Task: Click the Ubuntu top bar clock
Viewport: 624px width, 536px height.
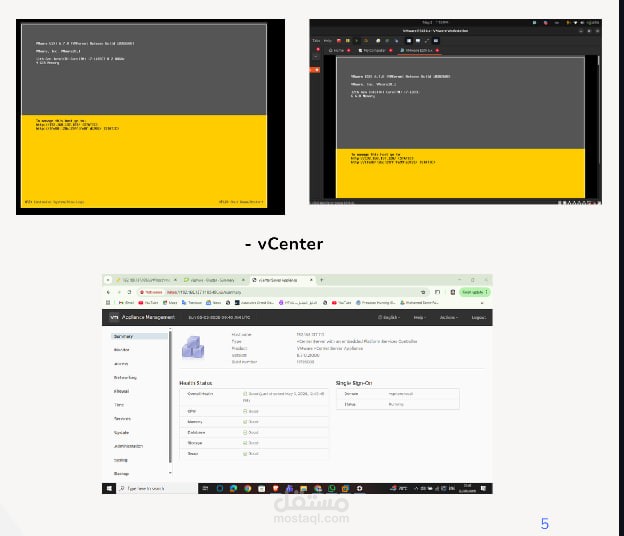Action: coord(435,23)
